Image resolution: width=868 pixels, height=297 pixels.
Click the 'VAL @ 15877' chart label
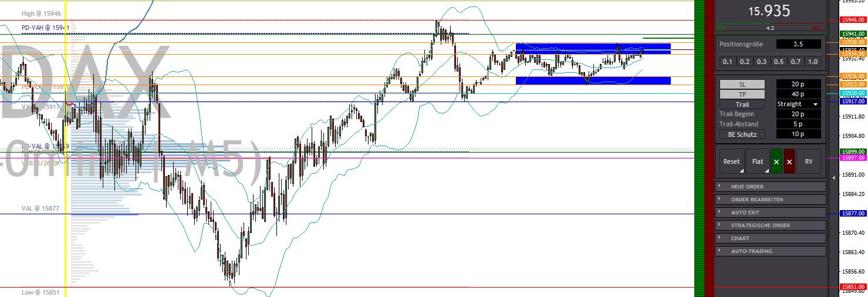pos(39,208)
